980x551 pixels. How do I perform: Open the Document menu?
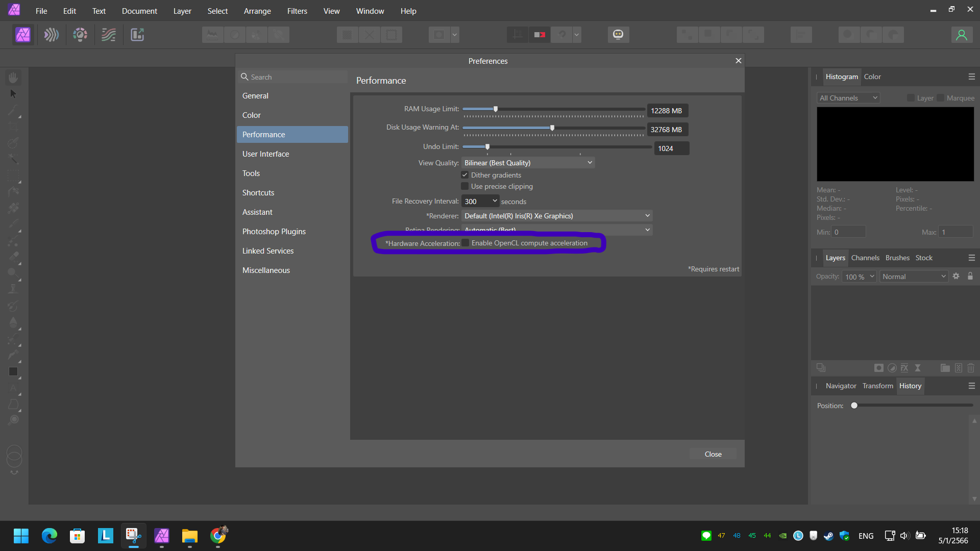[139, 11]
